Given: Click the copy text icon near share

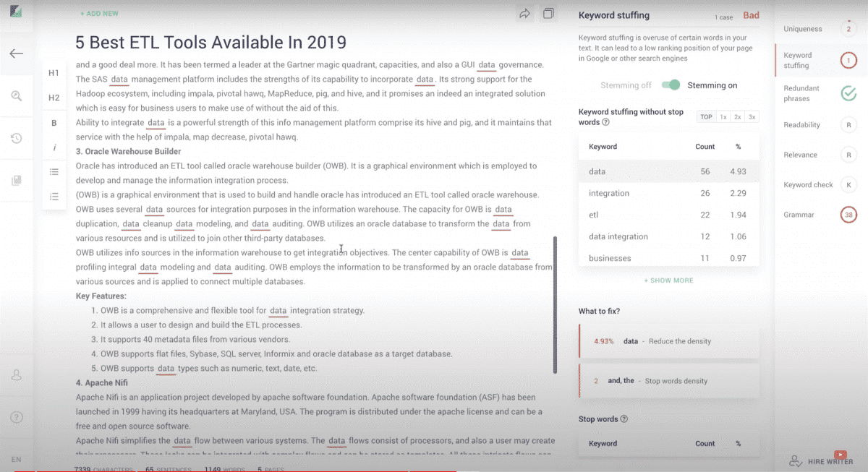Looking at the screenshot, I should [549, 14].
